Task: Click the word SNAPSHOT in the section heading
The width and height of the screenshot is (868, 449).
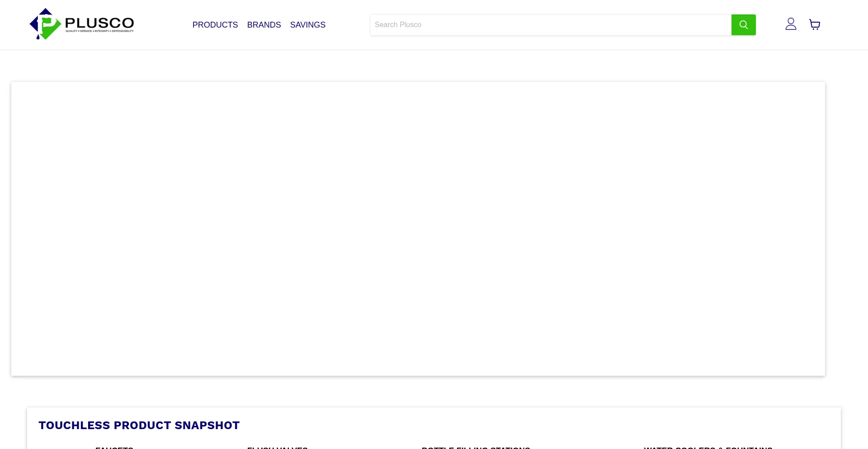Action: [207, 425]
